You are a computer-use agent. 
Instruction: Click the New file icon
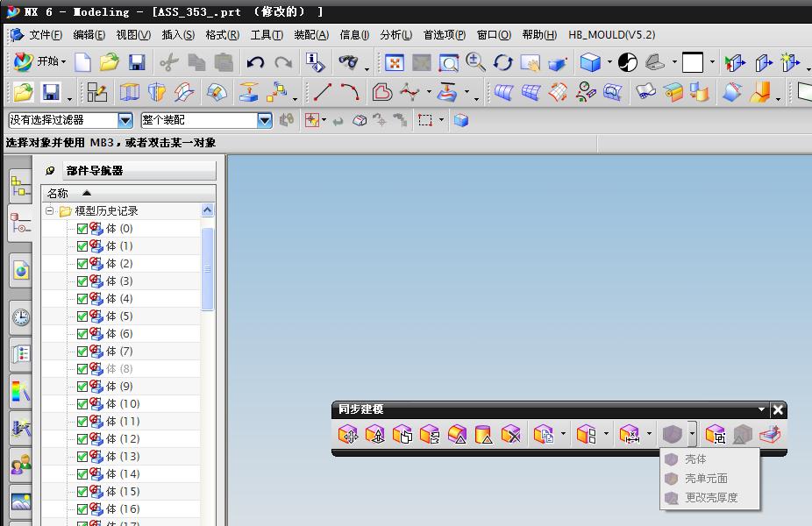82,62
